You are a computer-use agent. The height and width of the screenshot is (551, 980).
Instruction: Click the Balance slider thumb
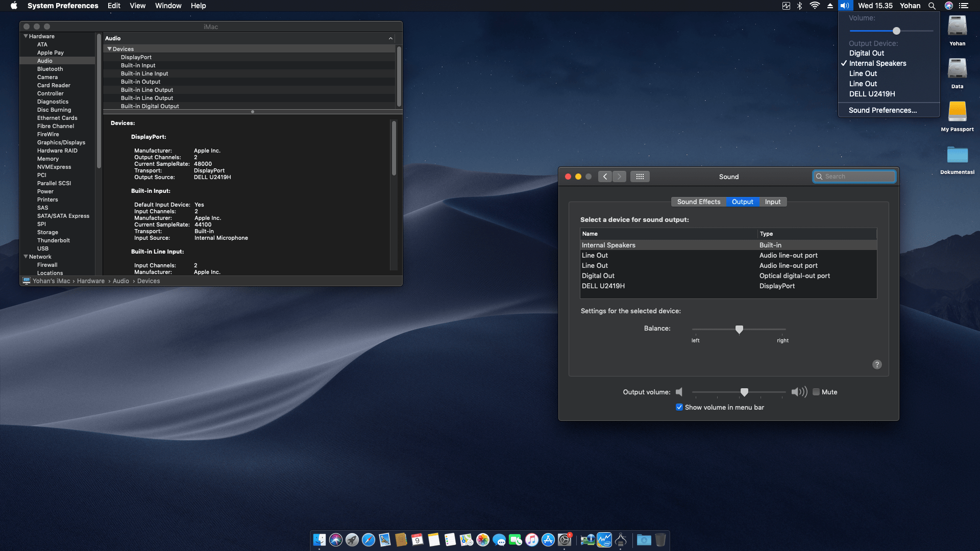click(739, 329)
